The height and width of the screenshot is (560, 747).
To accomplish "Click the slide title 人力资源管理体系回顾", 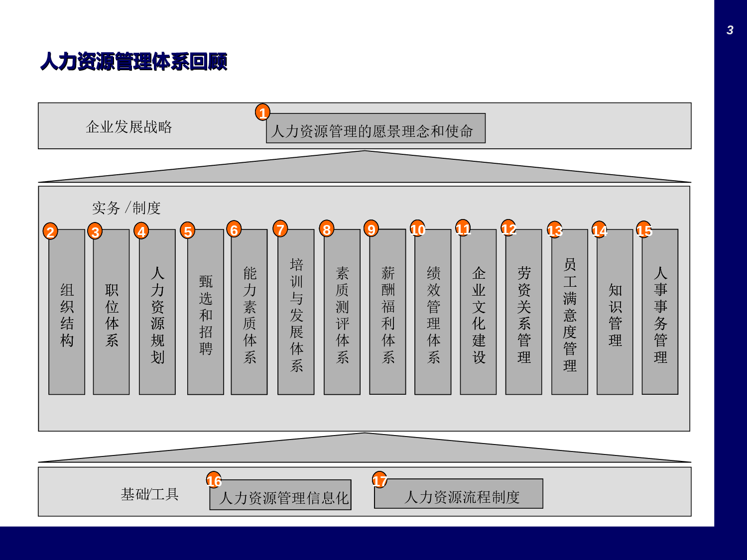I will coord(134,62).
